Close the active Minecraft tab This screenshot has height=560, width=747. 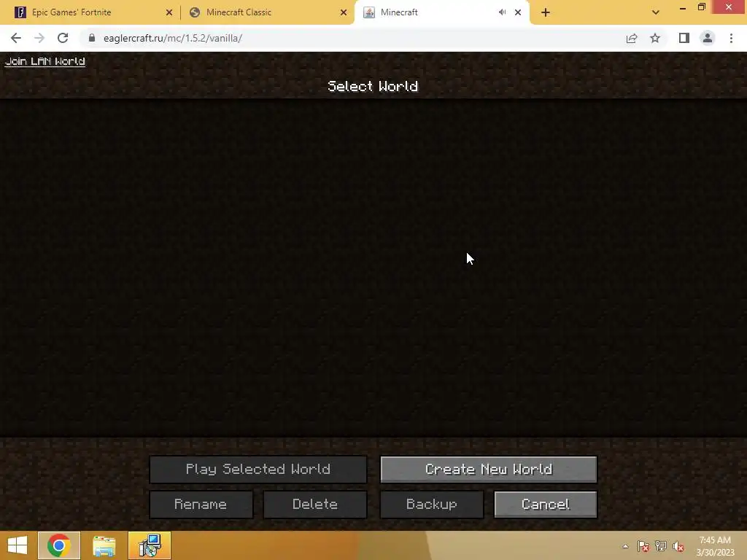point(518,13)
